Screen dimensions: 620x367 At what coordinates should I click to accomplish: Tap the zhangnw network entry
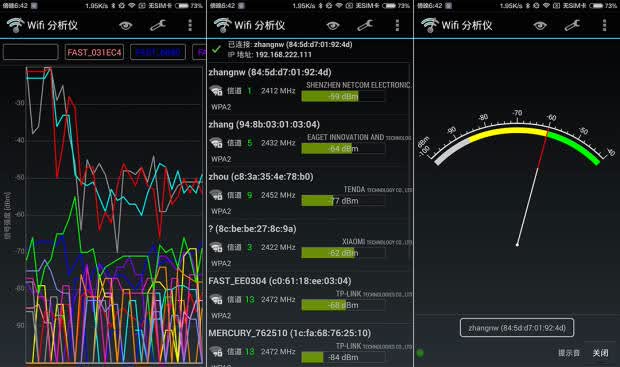coord(310,89)
